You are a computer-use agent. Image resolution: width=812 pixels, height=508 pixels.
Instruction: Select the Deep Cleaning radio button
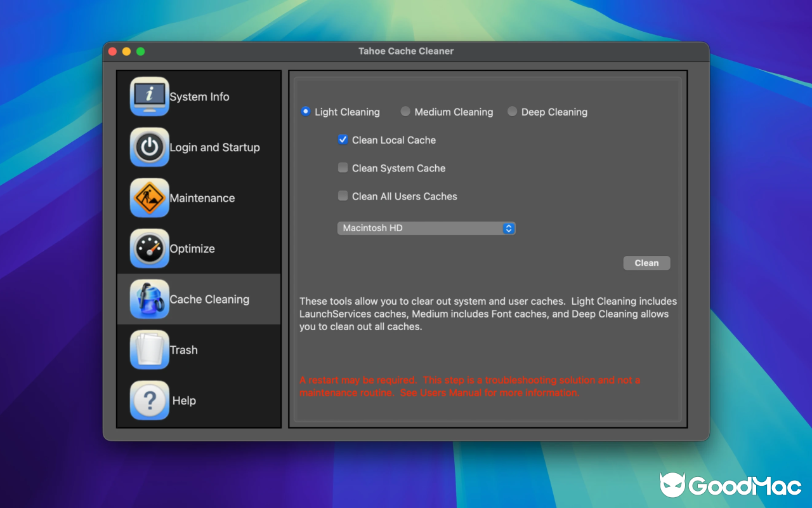coord(512,111)
